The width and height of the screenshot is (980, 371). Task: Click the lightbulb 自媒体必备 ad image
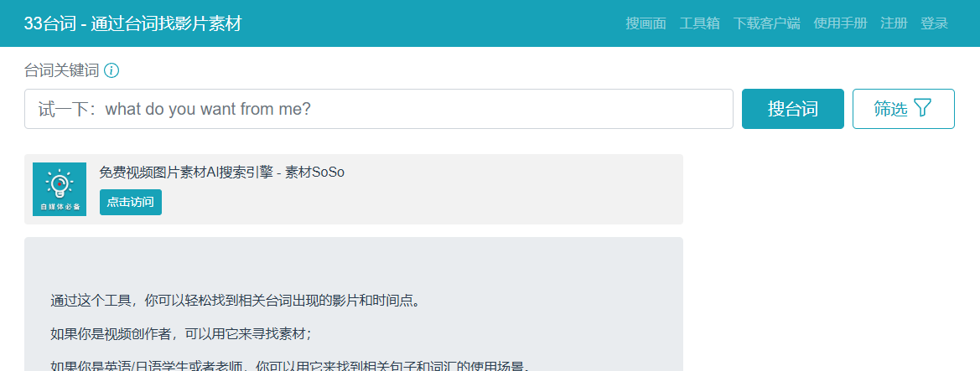tap(60, 189)
